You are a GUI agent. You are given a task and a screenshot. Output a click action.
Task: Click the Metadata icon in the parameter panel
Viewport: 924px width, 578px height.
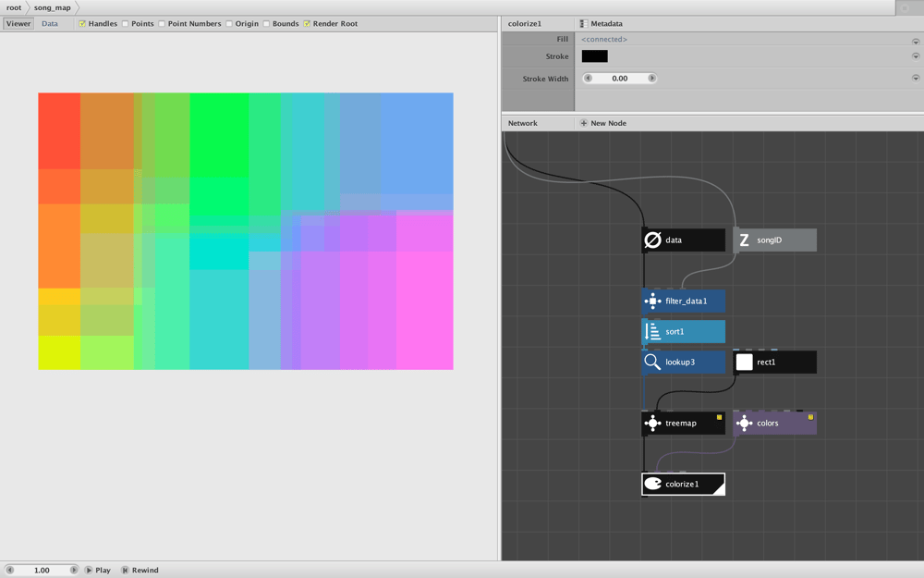pyautogui.click(x=583, y=24)
